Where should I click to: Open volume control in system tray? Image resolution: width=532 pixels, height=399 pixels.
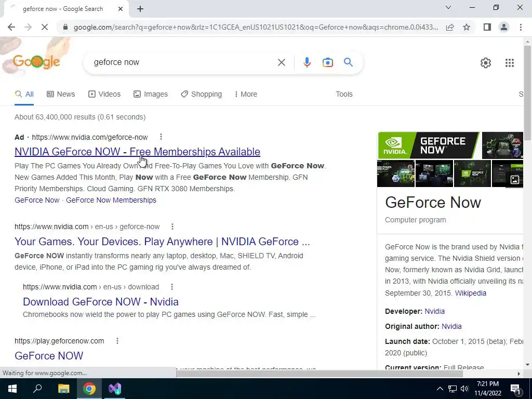click(x=464, y=389)
